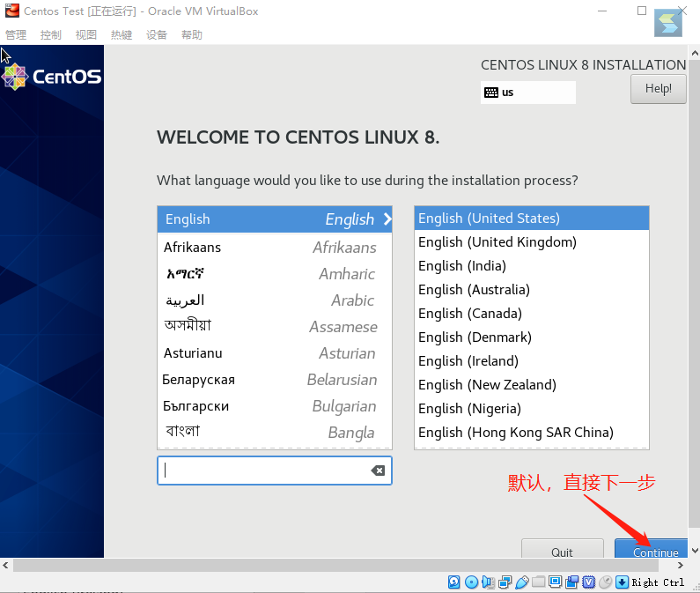Click the video capture icon in status bar

[x=571, y=582]
